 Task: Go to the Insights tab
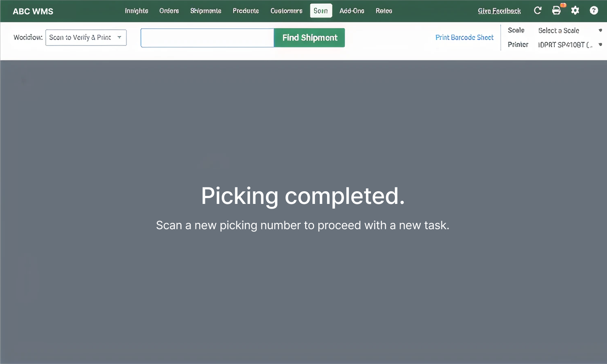click(x=136, y=11)
